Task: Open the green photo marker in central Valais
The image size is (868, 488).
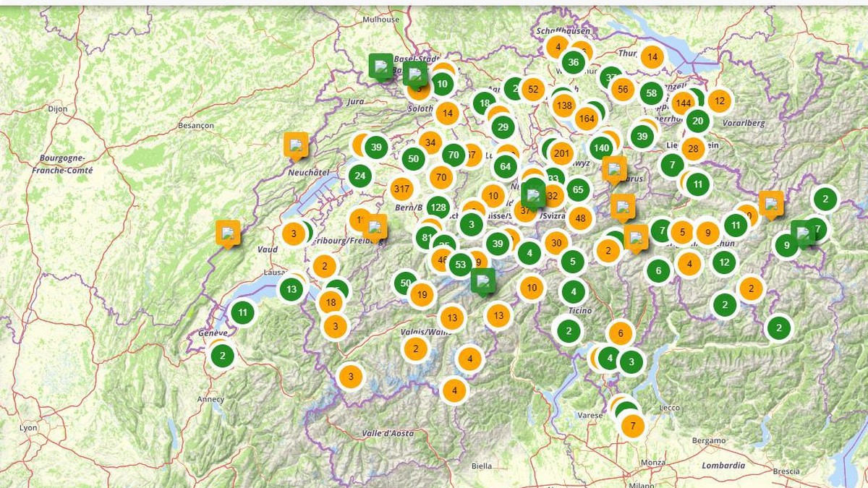Action: [483, 281]
